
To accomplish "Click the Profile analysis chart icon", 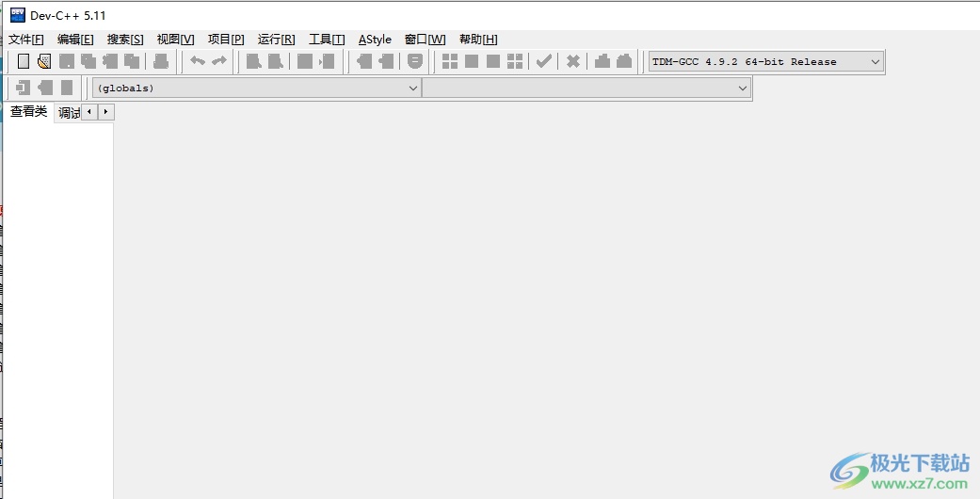I will coord(602,62).
